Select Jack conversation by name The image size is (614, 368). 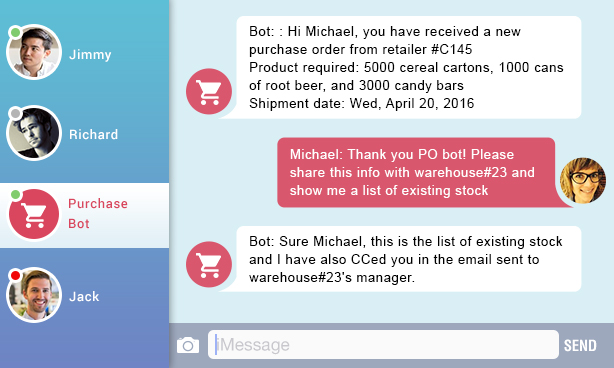(x=84, y=296)
